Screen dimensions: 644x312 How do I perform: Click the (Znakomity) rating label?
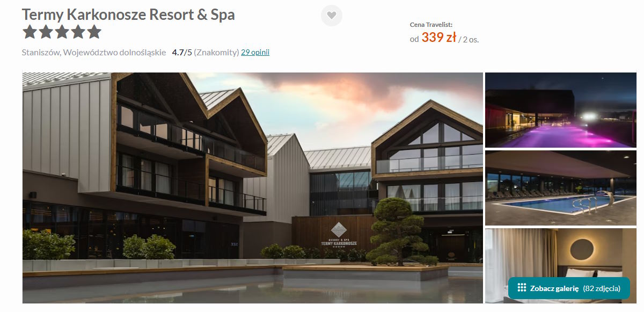coord(216,53)
